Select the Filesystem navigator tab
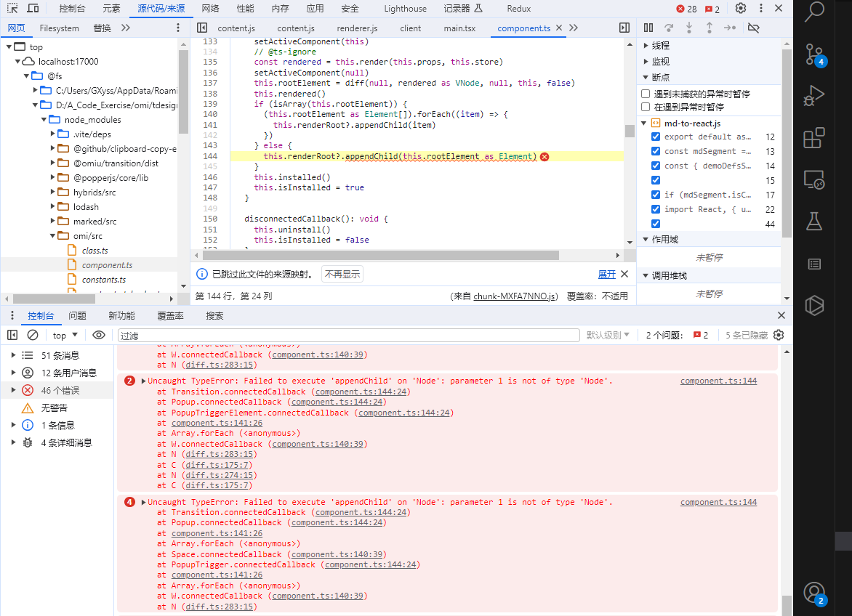 59,28
